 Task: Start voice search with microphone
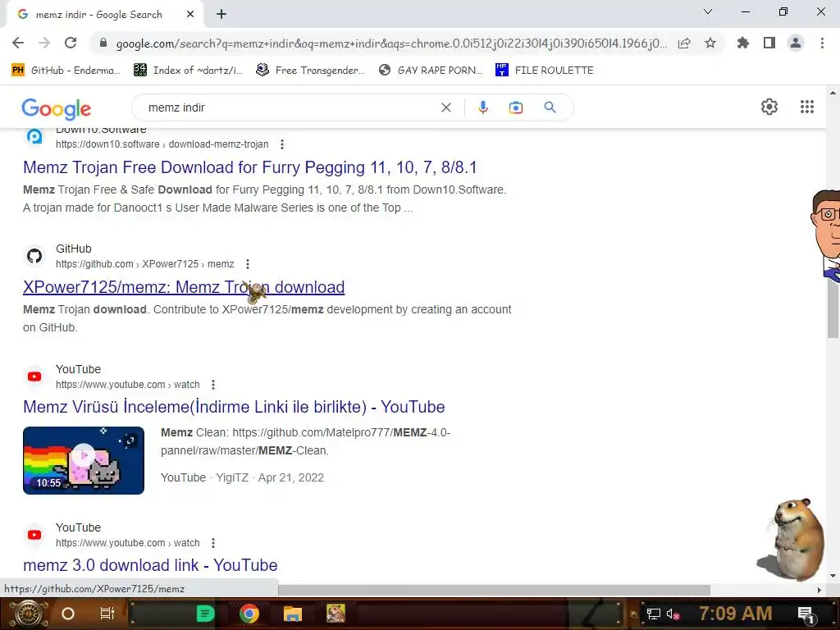click(x=482, y=107)
